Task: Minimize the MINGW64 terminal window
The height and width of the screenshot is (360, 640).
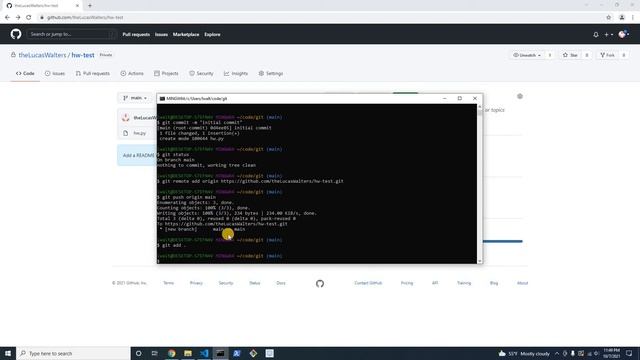Action: pos(445,98)
